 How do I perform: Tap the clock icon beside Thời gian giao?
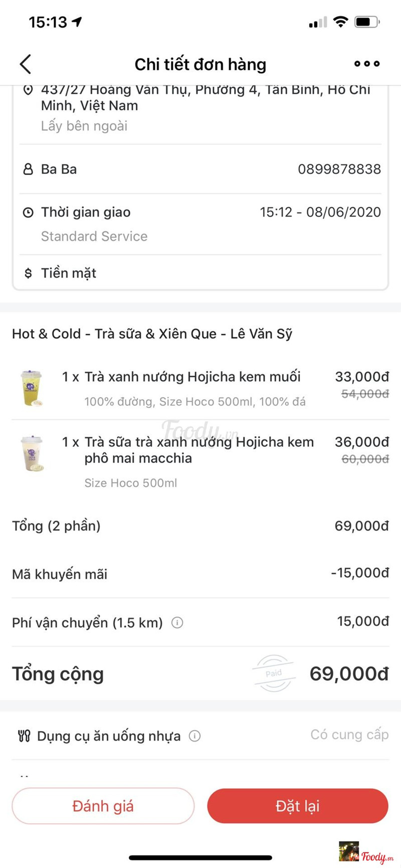point(28,213)
